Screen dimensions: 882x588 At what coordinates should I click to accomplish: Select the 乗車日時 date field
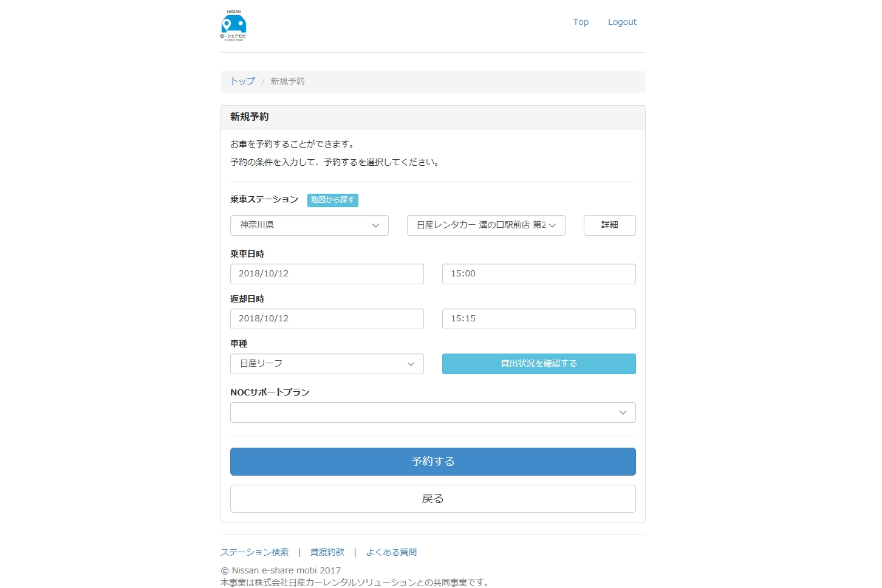327,274
